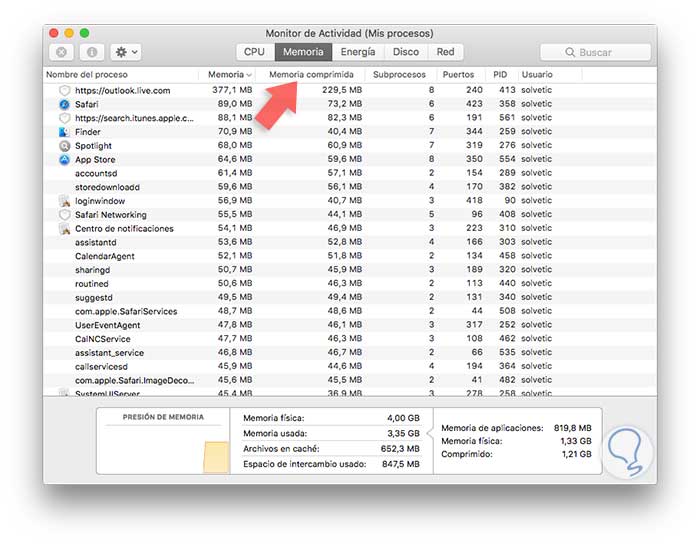
Task: Select the Finder process row
Action: coord(350,132)
